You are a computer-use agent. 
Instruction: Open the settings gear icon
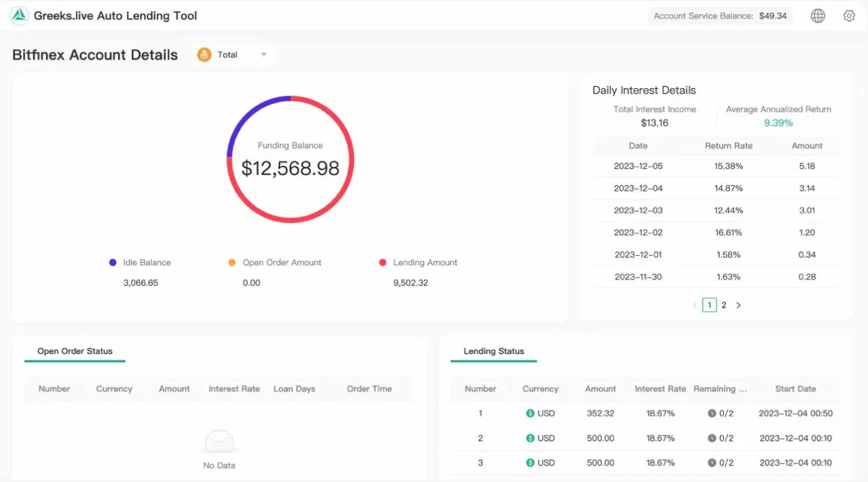tap(849, 15)
